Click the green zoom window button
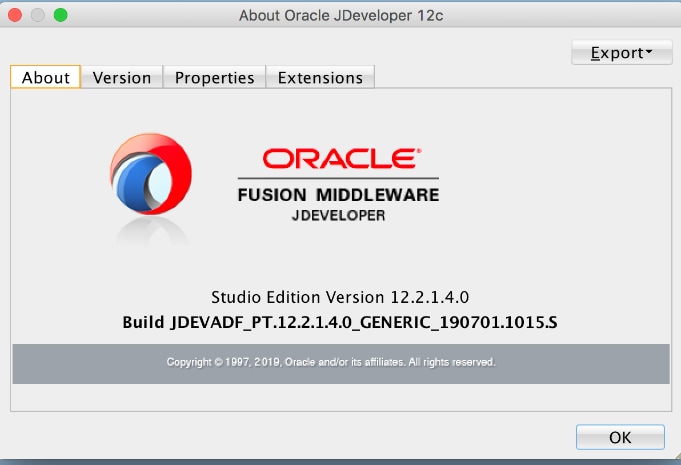The width and height of the screenshot is (681, 465). pos(60,15)
